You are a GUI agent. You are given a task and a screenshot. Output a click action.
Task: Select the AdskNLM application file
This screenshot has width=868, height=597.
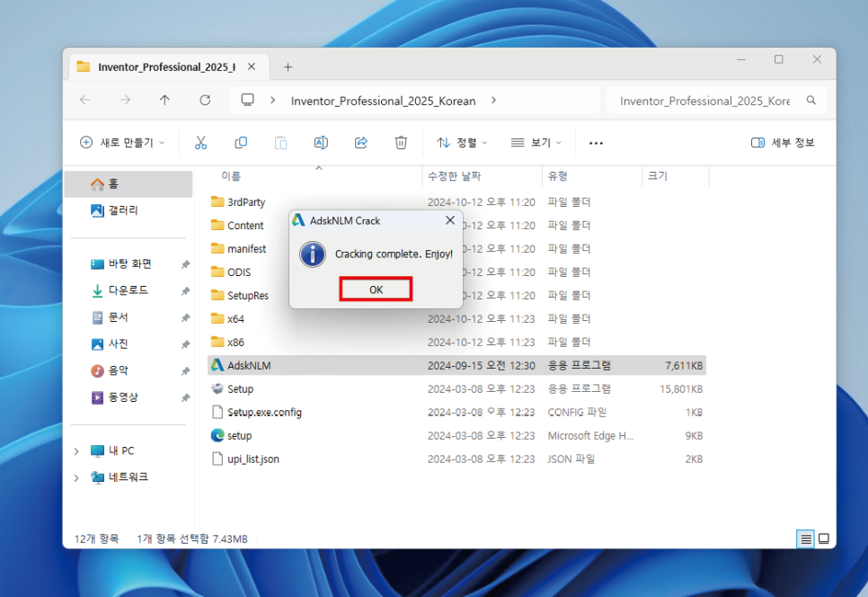(x=456, y=366)
